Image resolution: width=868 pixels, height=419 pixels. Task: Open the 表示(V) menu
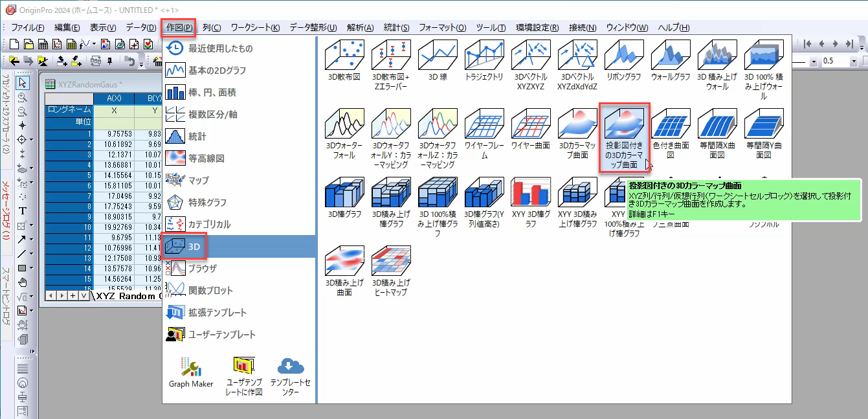103,27
